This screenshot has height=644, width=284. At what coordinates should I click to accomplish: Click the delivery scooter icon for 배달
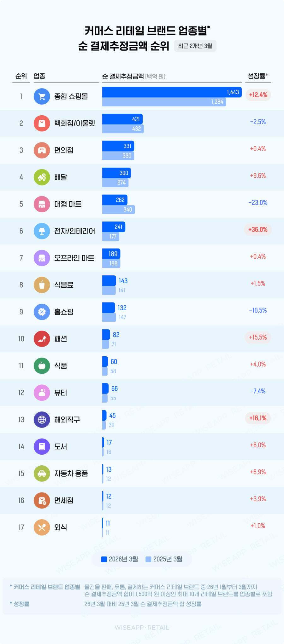click(42, 177)
